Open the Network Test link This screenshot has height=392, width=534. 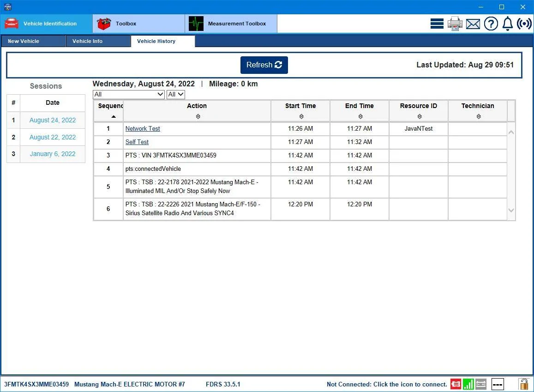[142, 128]
